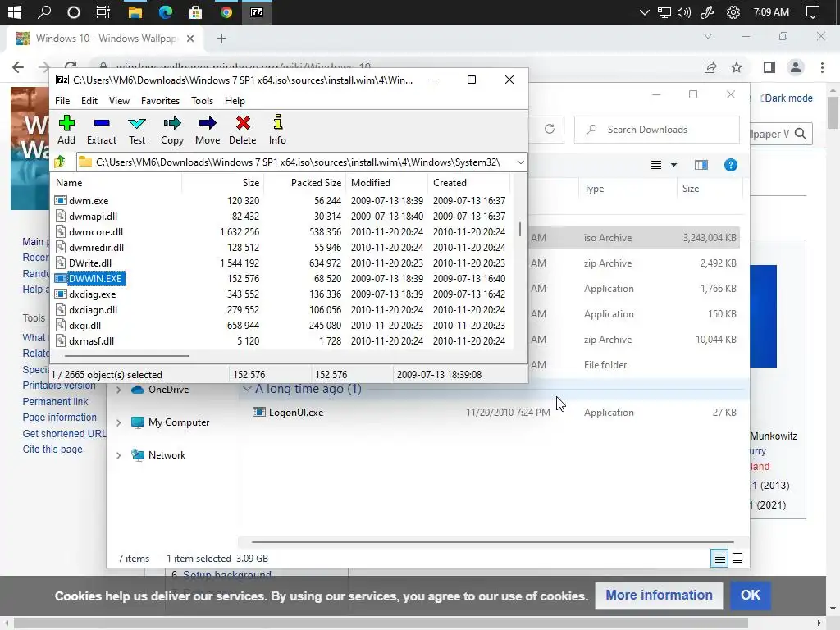Run Test on the archive
840x630 pixels.
[x=137, y=130]
